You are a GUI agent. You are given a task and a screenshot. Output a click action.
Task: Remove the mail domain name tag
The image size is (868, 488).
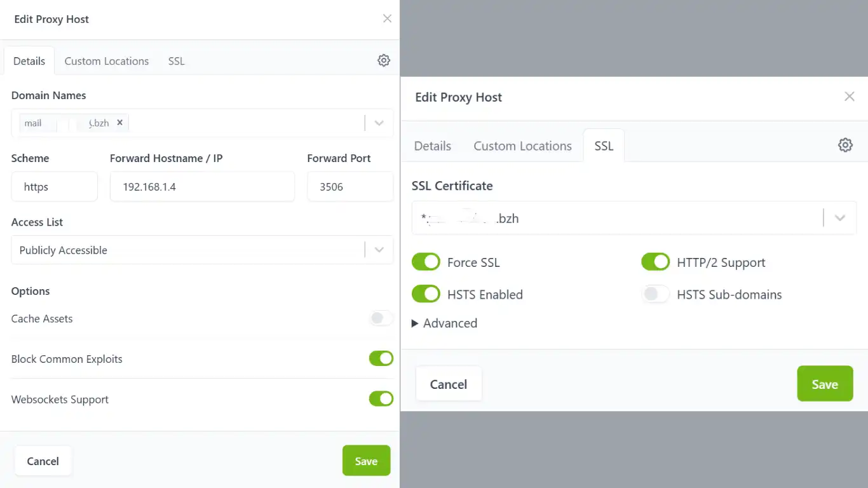pyautogui.click(x=119, y=123)
